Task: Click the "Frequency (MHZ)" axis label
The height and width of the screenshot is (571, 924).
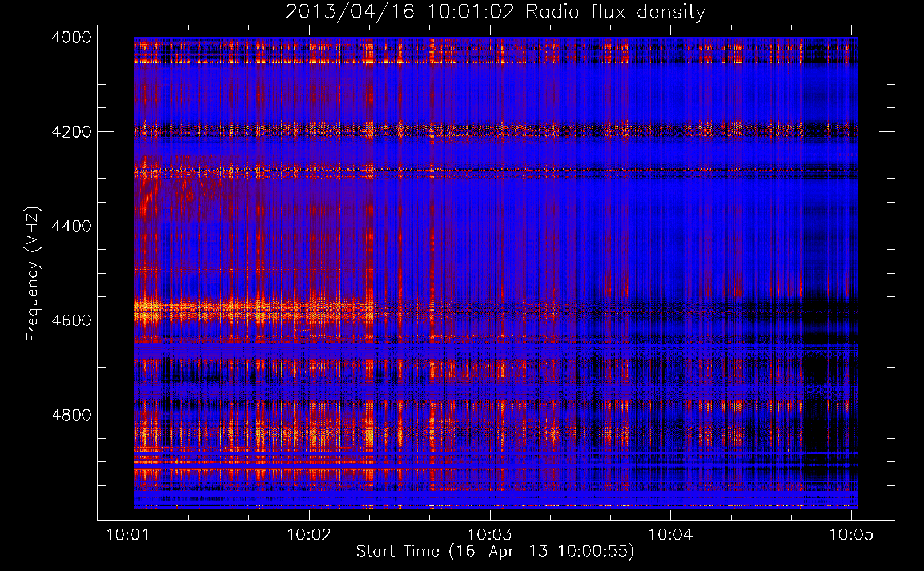Action: tap(33, 274)
